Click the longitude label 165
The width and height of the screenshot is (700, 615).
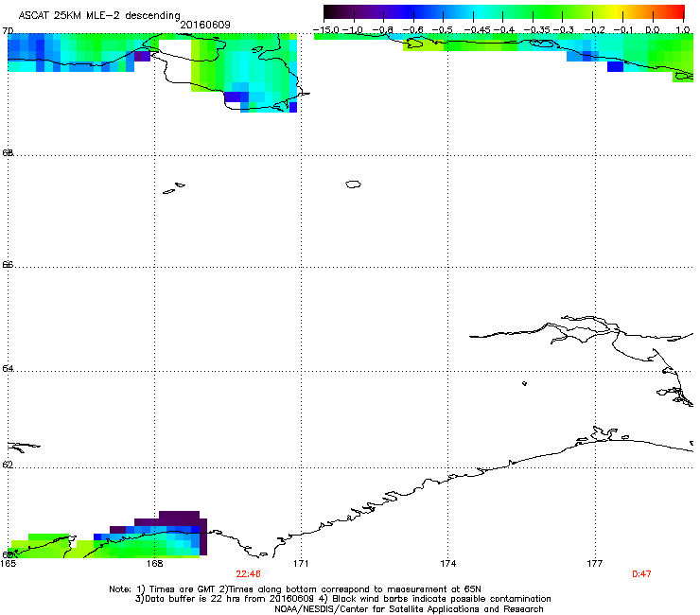coord(8,564)
